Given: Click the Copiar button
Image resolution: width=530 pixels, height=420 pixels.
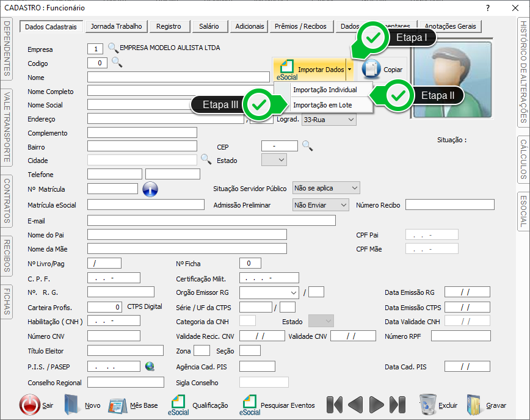Looking at the screenshot, I should click(382, 69).
